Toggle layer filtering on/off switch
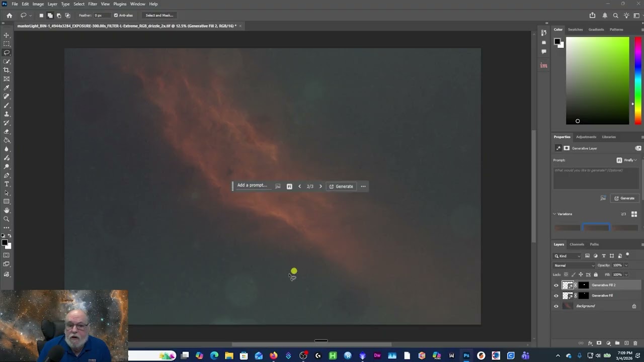This screenshot has width=644, height=362. [627, 255]
